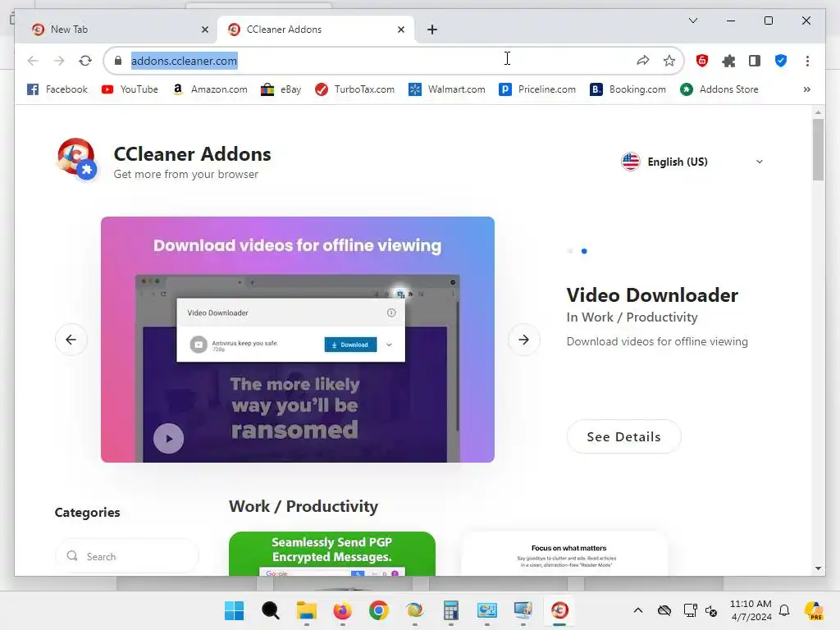Focus the Categories search field
840x630 pixels.
(127, 556)
